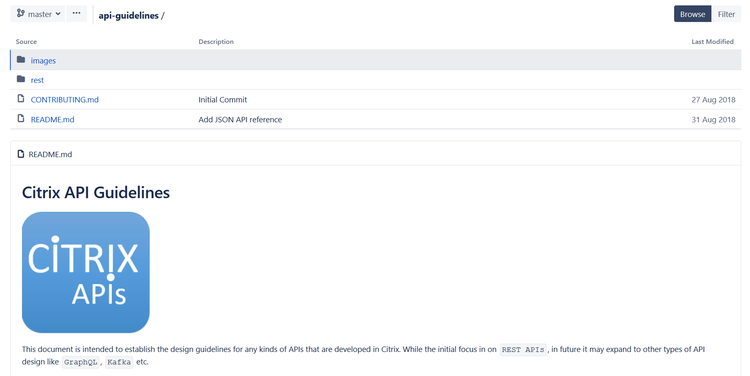
Task: Click the Initial Commit description
Action: click(222, 100)
